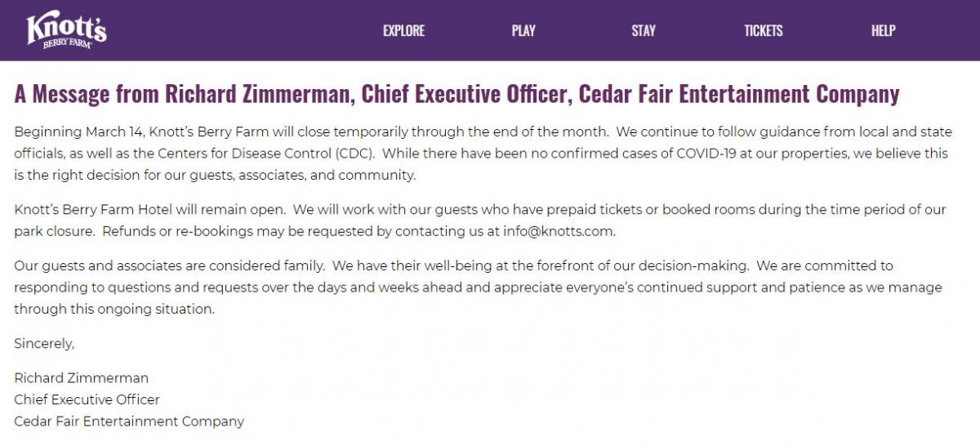The height and width of the screenshot is (446, 980).
Task: Click the info@knotts.com email address
Action: coord(558,231)
